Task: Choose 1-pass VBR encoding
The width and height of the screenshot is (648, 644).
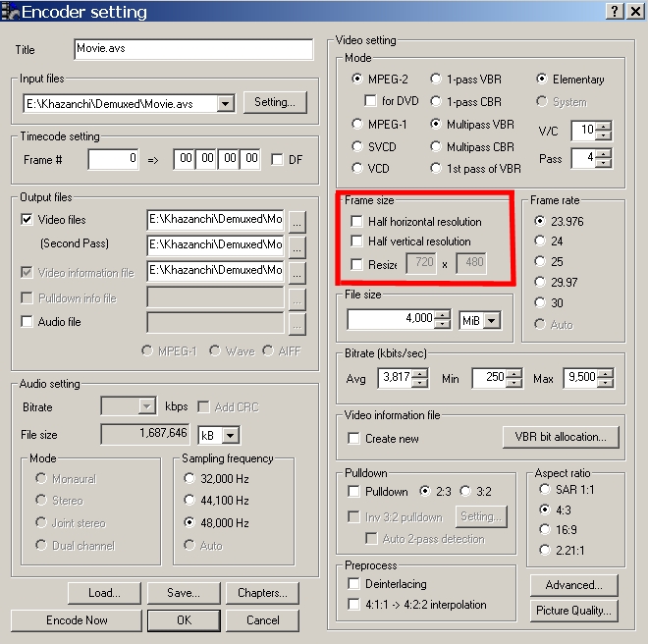Action: pos(436,79)
